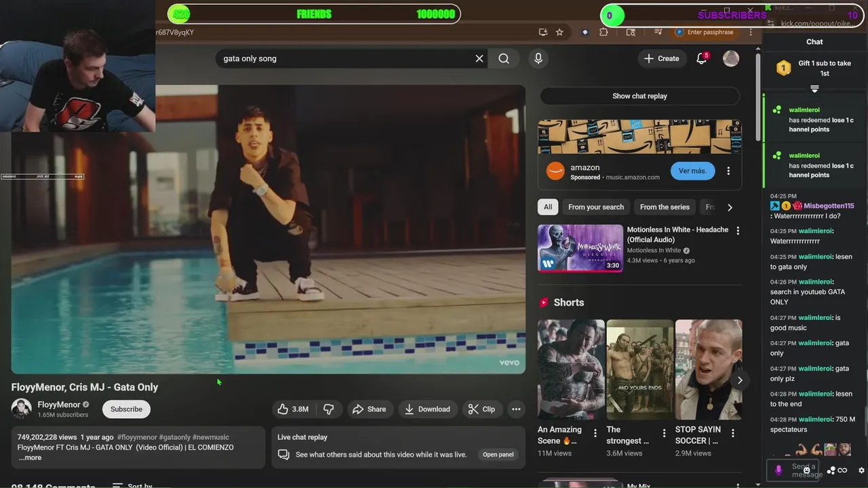
Task: Click the site settings icon beside kick.com URL
Action: [770, 23]
